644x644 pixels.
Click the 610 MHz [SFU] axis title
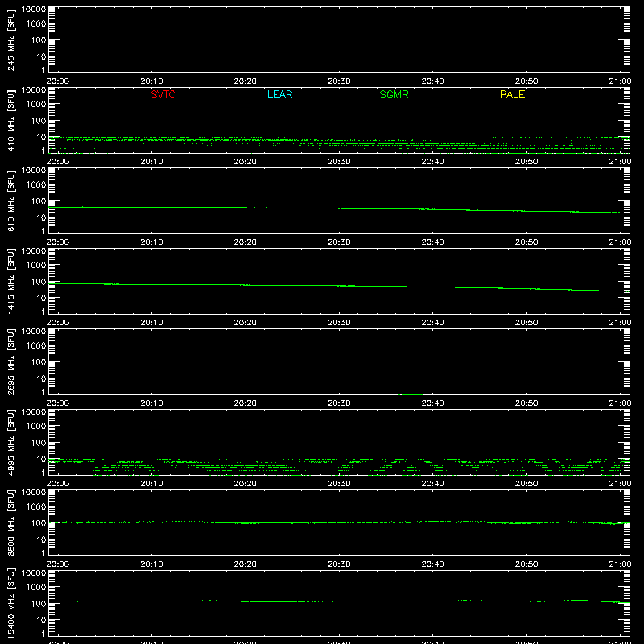(x=10, y=200)
